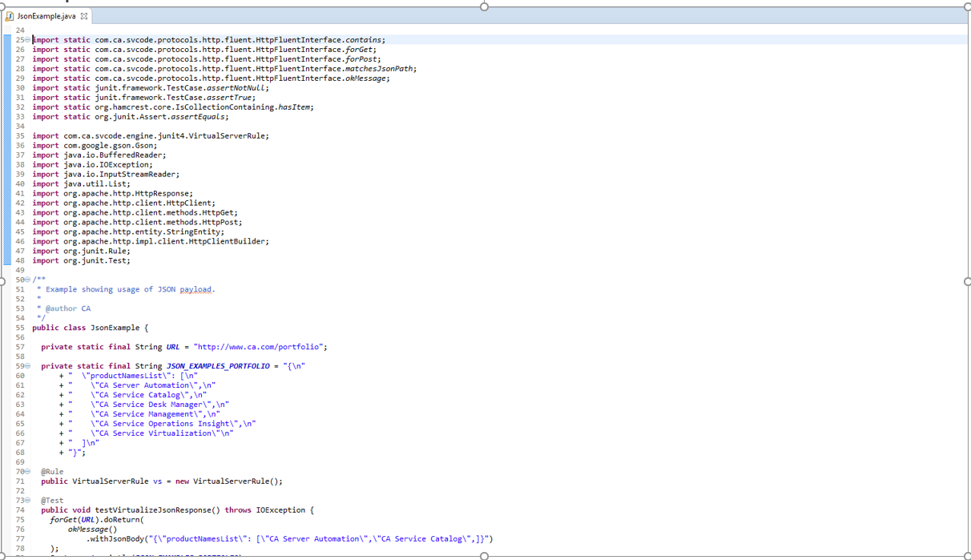Click the underlined word payload in the Javadoc
Screen dimensions: 971x560
tap(196, 289)
